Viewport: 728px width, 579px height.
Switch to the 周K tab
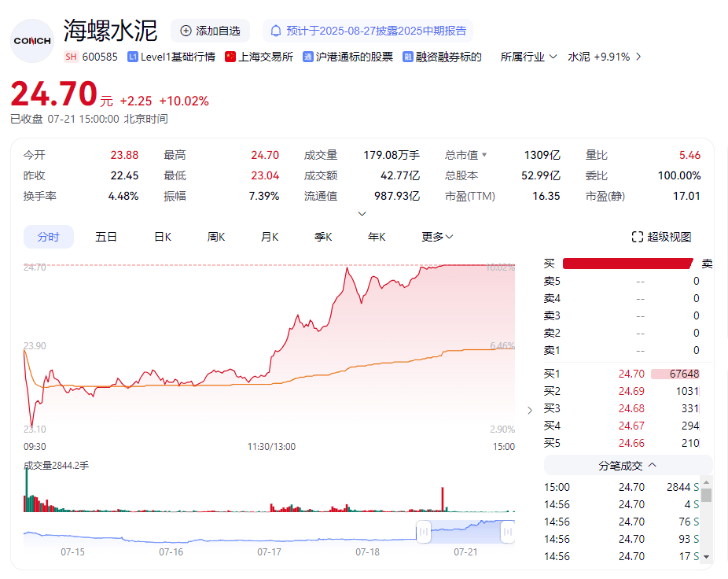click(216, 237)
